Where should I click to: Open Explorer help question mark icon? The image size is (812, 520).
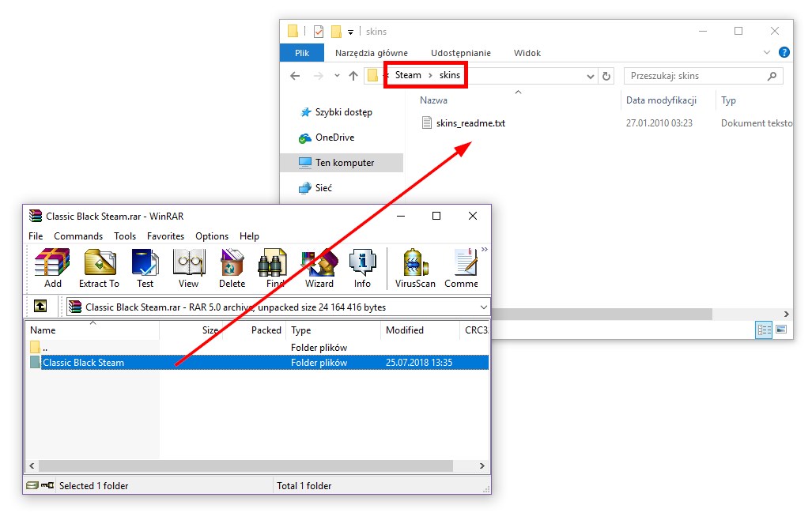coord(784,52)
